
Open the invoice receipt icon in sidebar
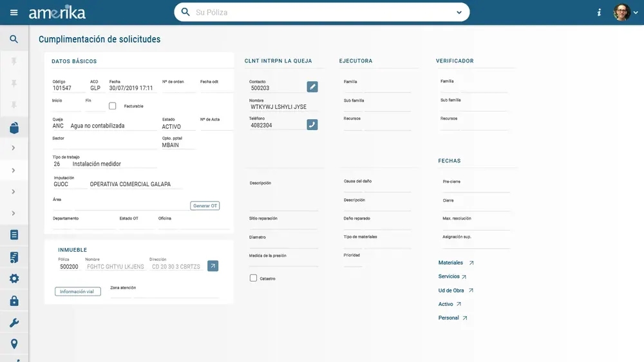(14, 257)
